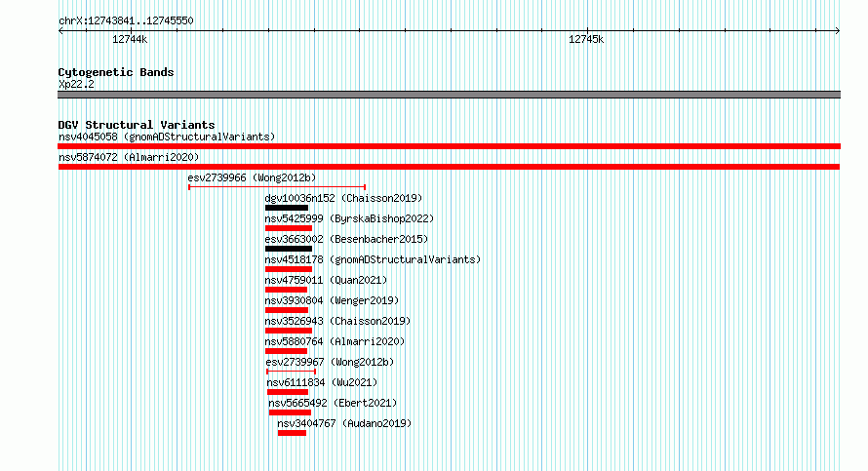Viewport: 868px width, 471px height.
Task: Click the 12744k ruler label
Action: pyautogui.click(x=130, y=39)
